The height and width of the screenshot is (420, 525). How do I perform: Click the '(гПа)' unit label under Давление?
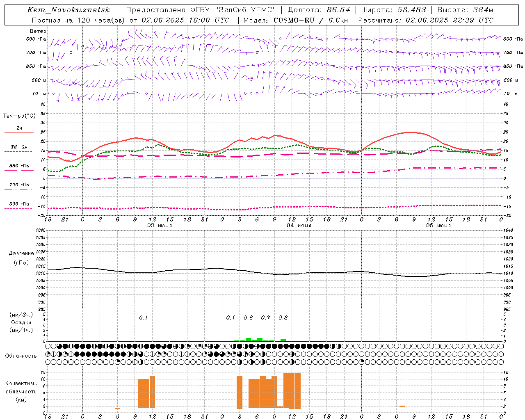point(21,263)
